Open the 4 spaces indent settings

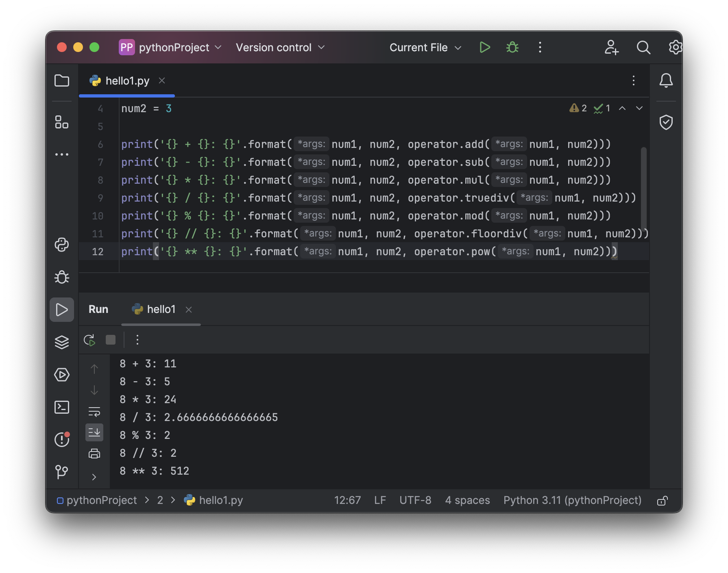[467, 500]
